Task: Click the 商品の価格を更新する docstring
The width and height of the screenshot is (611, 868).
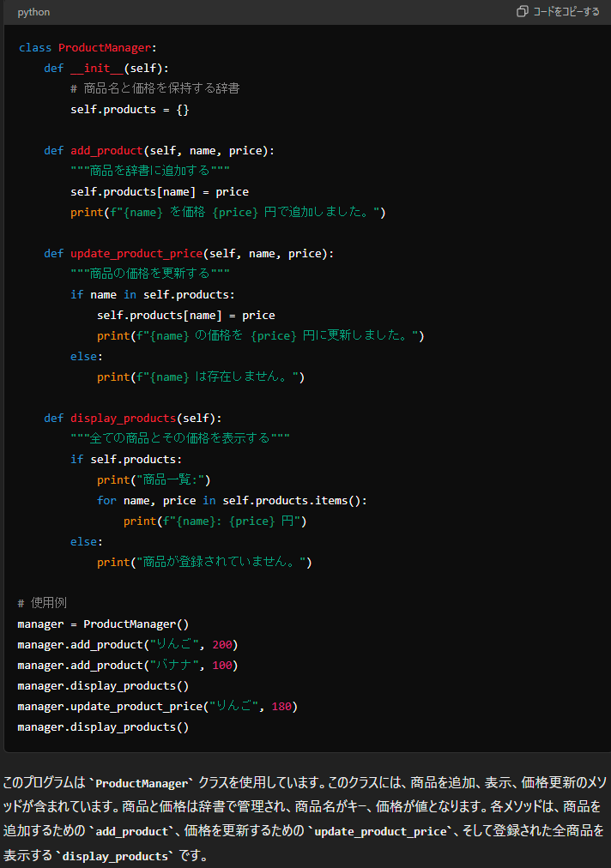Action: tap(149, 274)
